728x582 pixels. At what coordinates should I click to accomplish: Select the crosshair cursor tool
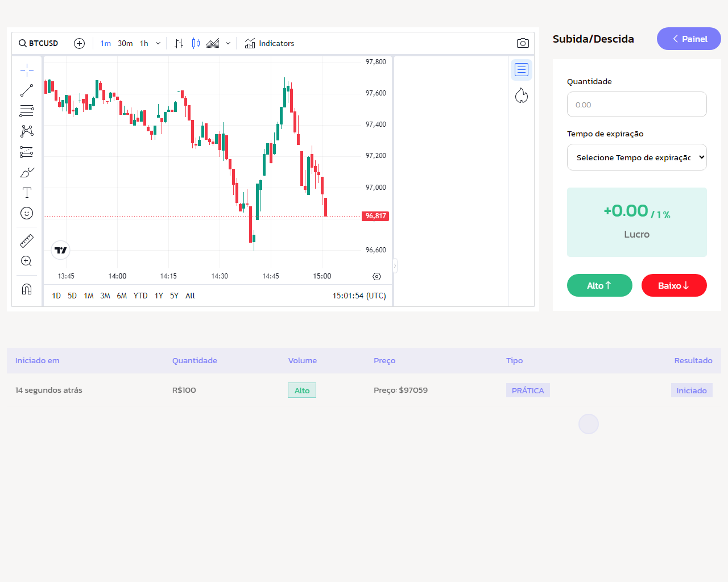(27, 70)
